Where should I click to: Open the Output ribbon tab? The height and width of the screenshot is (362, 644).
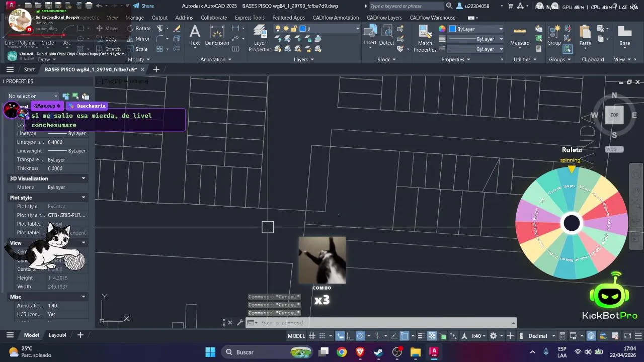pos(159,18)
